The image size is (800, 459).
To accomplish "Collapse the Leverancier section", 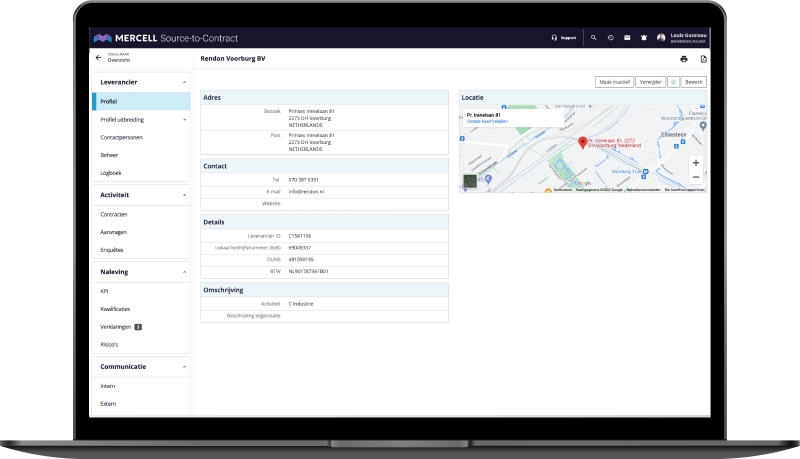I will point(184,82).
